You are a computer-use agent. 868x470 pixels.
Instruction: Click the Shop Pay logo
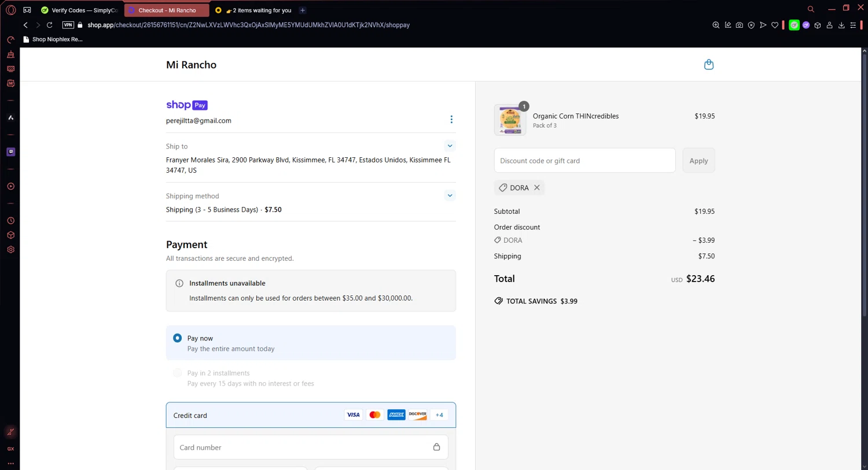click(x=187, y=105)
